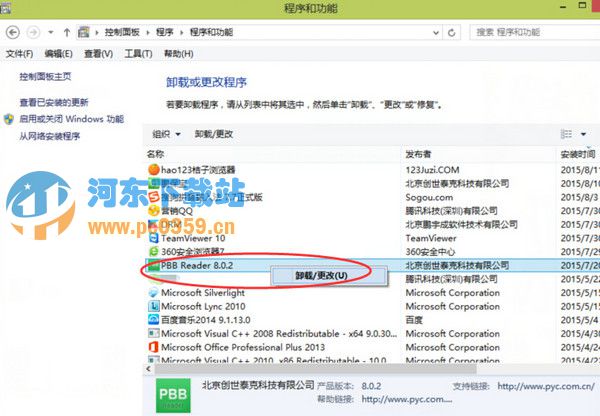Select 程序 breadcrumb in address bar

tap(165, 32)
